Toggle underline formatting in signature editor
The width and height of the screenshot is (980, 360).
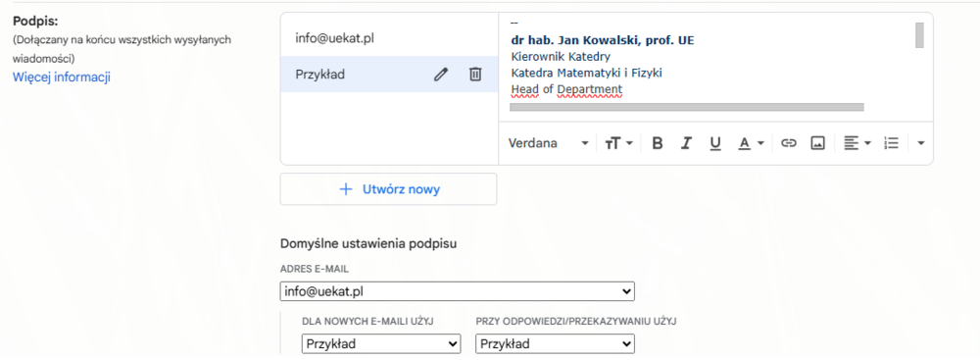tap(715, 143)
